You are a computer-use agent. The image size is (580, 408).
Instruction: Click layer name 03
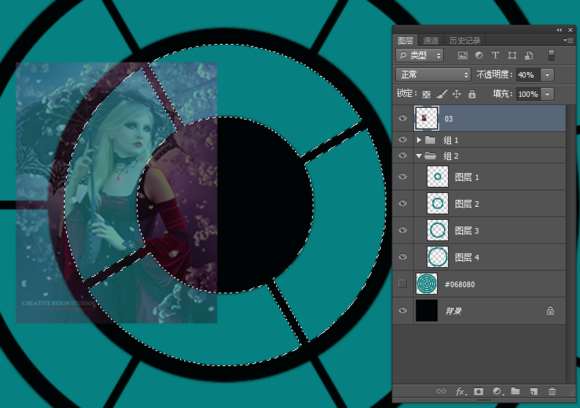pyautogui.click(x=448, y=119)
